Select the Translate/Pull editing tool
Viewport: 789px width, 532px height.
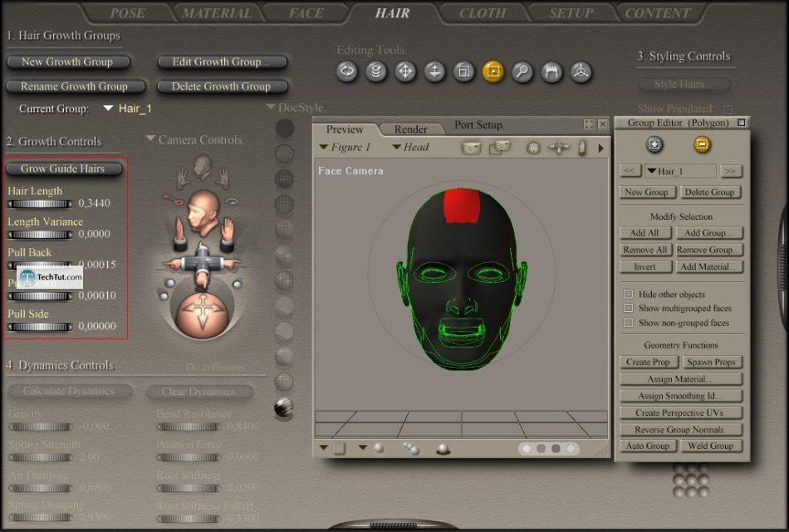click(x=405, y=71)
